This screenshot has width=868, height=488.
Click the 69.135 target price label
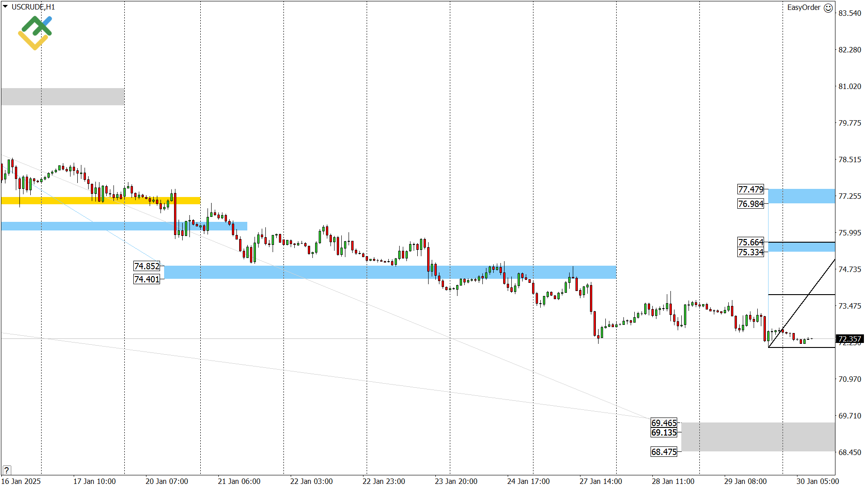[x=664, y=432]
